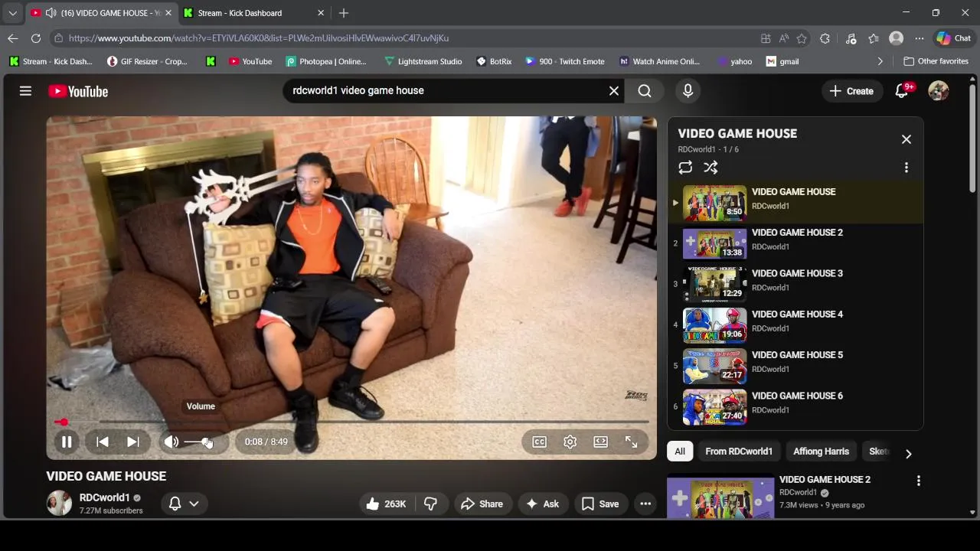
Task: Select the All filter chip
Action: pos(680,452)
